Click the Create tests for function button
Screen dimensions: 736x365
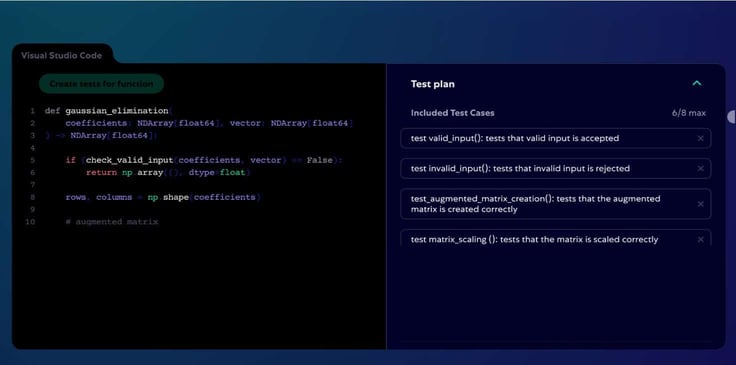click(101, 84)
